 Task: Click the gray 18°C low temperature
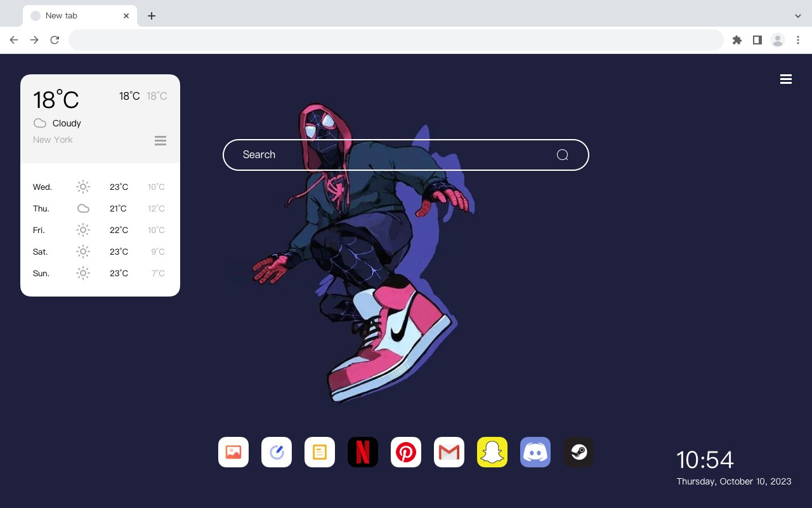coord(157,96)
